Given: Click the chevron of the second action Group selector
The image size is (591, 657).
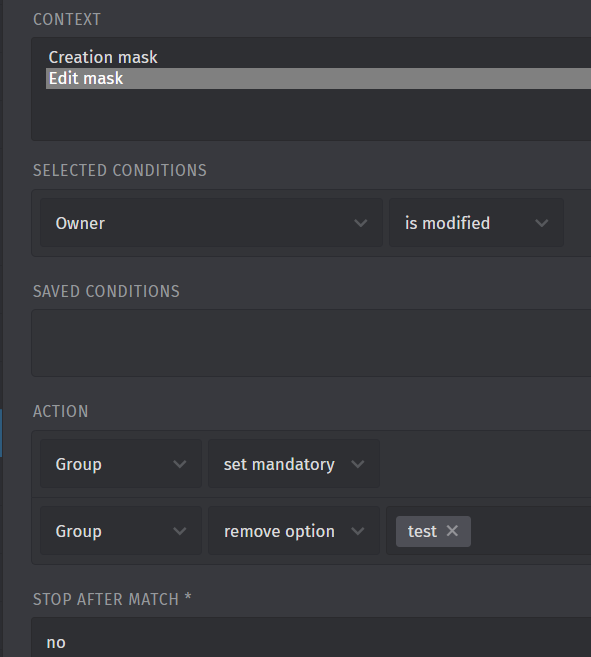Looking at the screenshot, I should pos(179,531).
